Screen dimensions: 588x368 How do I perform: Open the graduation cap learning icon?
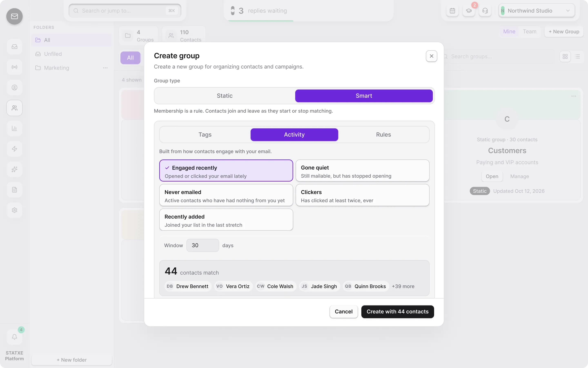point(469,11)
